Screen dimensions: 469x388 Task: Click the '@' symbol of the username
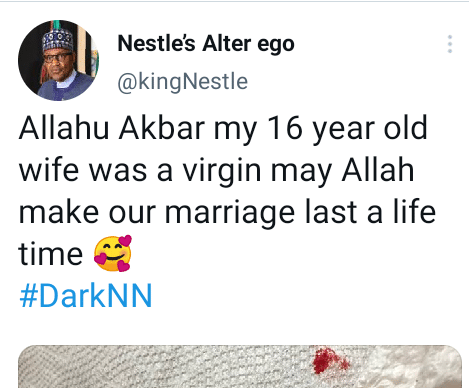point(127,82)
